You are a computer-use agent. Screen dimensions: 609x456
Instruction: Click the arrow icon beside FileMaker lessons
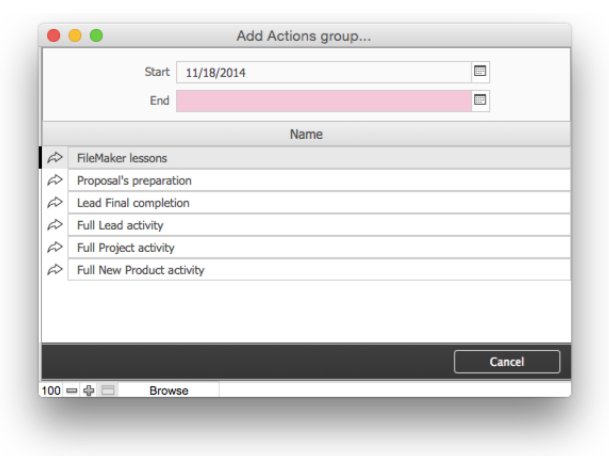coord(55,158)
